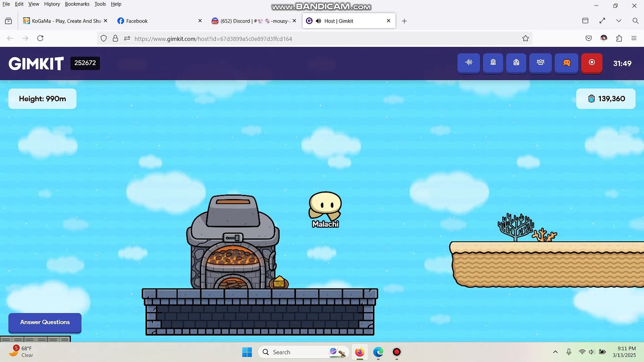Open the weather widget showing 68°F Clear
This screenshot has width=644, height=362.
point(21,351)
